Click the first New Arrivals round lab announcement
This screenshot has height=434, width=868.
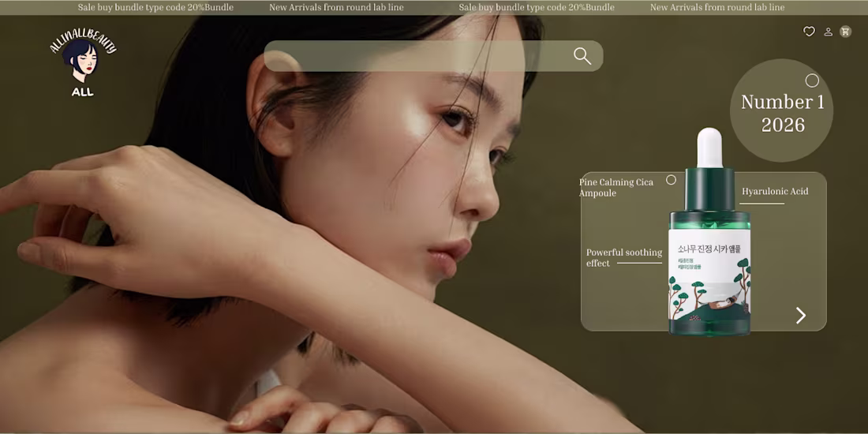(336, 8)
